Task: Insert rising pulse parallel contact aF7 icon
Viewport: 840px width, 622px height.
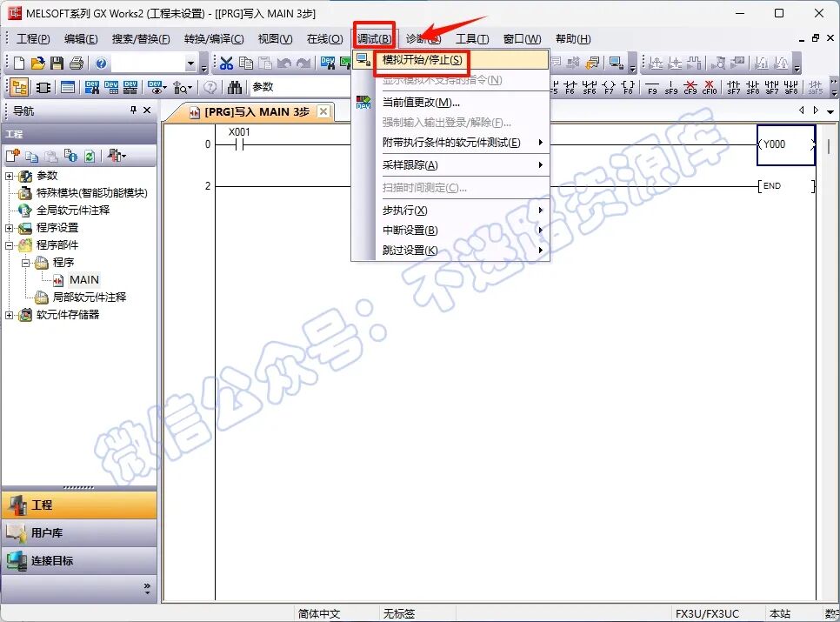Action: (772, 87)
